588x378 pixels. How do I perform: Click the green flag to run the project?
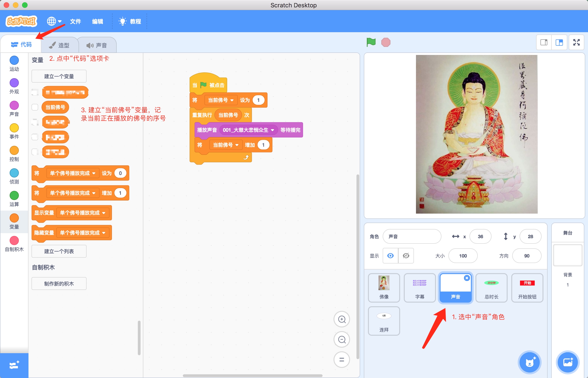pyautogui.click(x=371, y=42)
